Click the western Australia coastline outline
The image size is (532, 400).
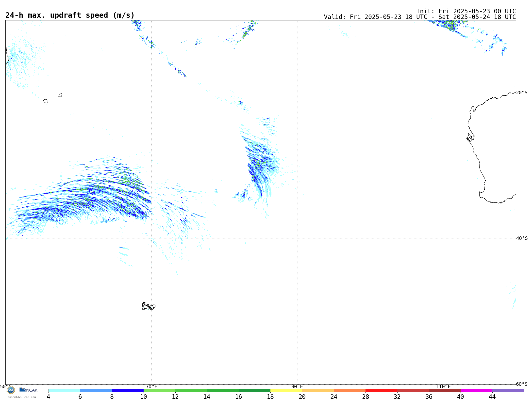point(491,148)
